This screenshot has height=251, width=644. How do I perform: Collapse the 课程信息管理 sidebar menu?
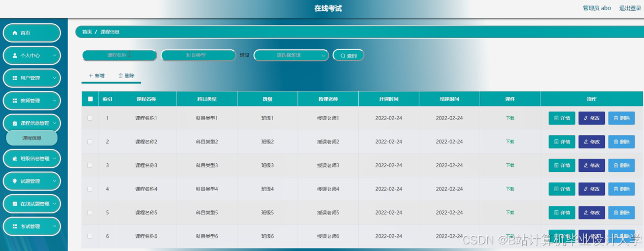[x=31, y=123]
